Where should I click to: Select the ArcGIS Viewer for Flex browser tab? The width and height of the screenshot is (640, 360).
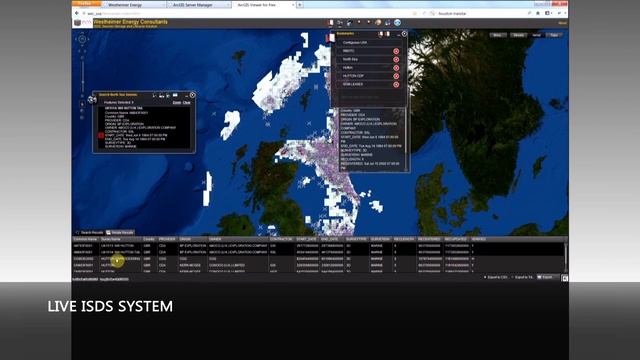pyautogui.click(x=264, y=5)
